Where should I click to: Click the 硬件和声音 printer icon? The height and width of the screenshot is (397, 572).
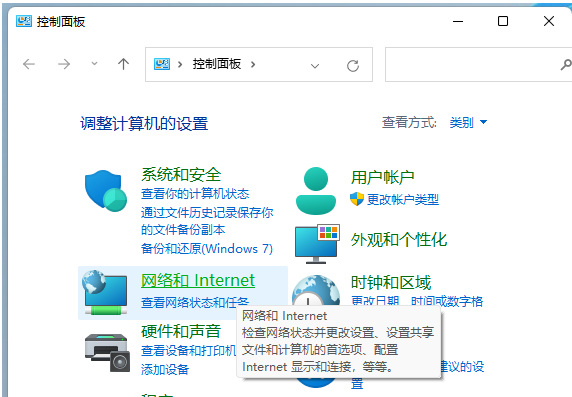[x=107, y=352]
